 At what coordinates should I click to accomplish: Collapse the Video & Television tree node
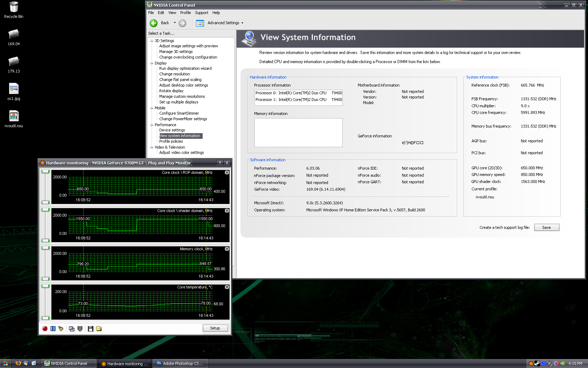(152, 147)
